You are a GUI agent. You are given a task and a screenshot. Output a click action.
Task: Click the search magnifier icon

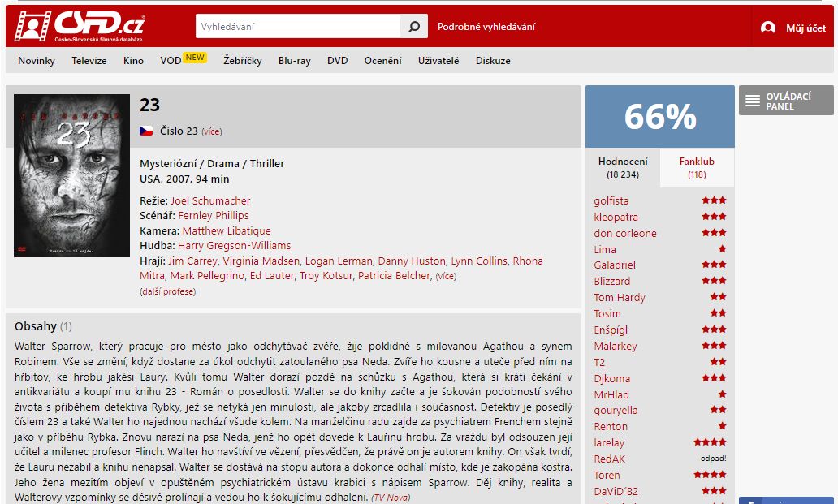[x=413, y=26]
